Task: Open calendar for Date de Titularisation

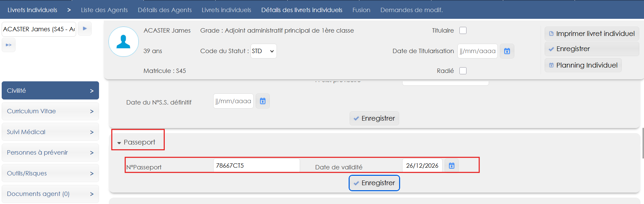Action: [507, 51]
